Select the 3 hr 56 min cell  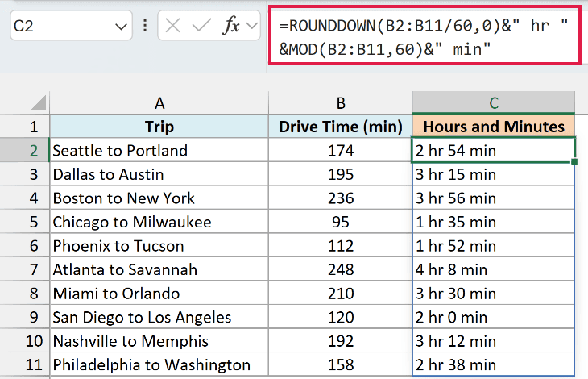click(494, 198)
